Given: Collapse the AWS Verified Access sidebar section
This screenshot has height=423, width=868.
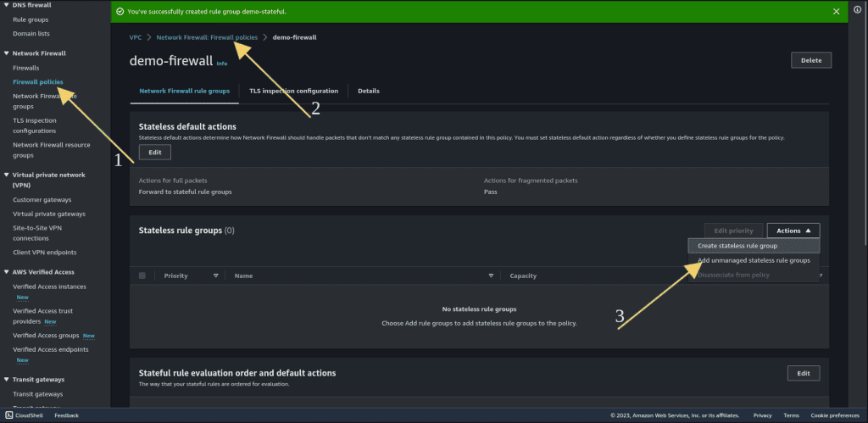Looking at the screenshot, I should (7, 272).
